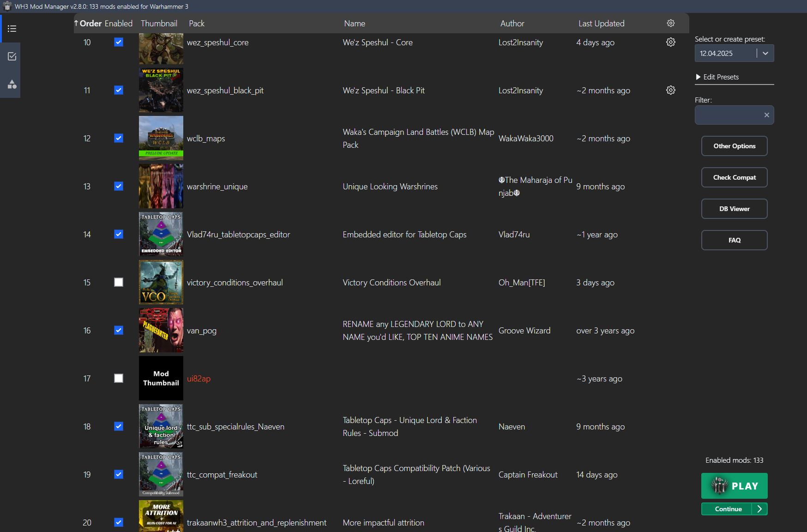Viewport: 807px width, 532px height.
Task: Open settings gear for We'z Speshul - Black Pit
Action: pos(671,90)
